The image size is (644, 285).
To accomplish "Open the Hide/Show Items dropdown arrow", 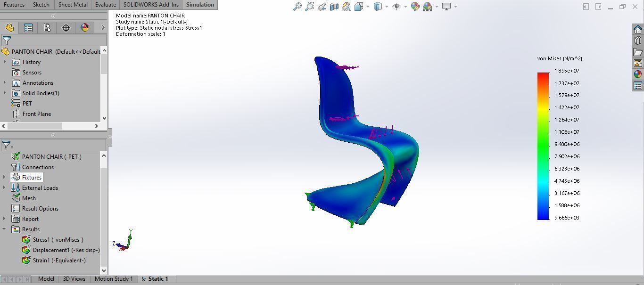I will click(405, 7).
